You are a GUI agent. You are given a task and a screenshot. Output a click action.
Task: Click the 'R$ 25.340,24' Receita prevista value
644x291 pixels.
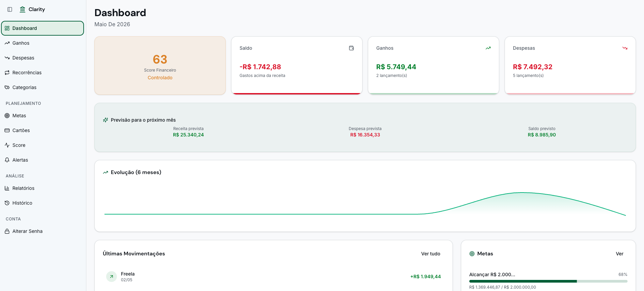click(x=188, y=135)
